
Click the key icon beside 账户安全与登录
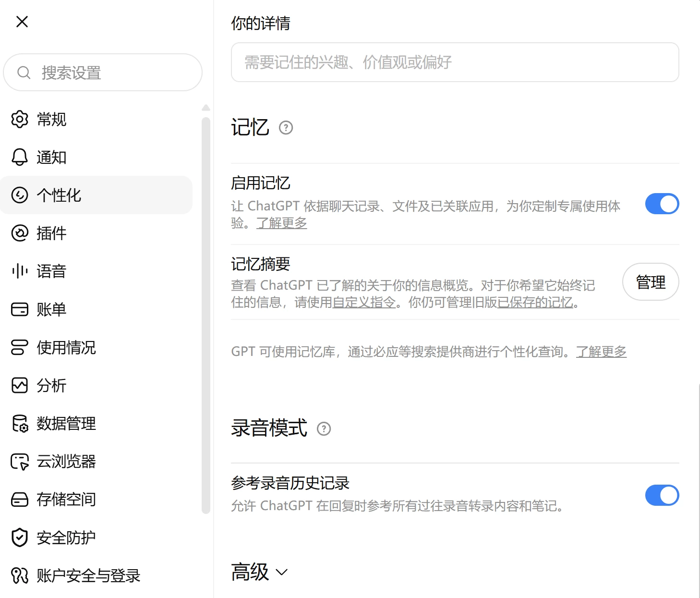[x=20, y=575]
